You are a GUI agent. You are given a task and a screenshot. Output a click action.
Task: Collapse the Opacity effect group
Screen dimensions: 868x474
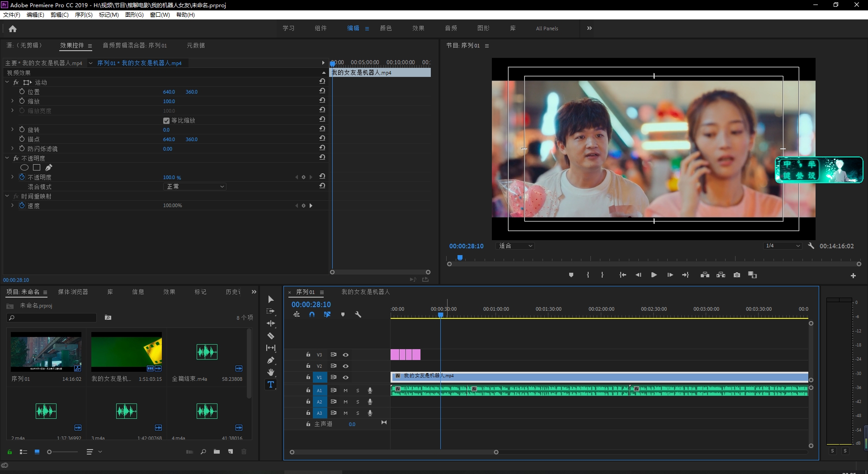click(x=7, y=158)
